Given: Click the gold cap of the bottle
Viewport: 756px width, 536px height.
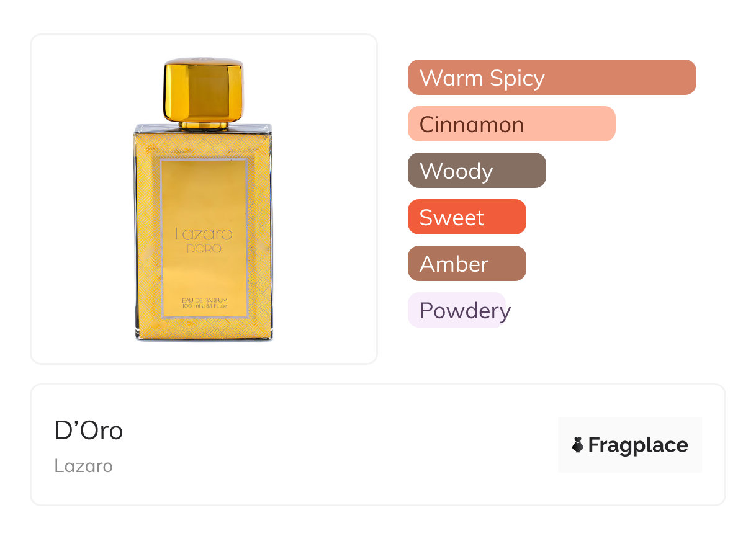Looking at the screenshot, I should click(x=204, y=93).
